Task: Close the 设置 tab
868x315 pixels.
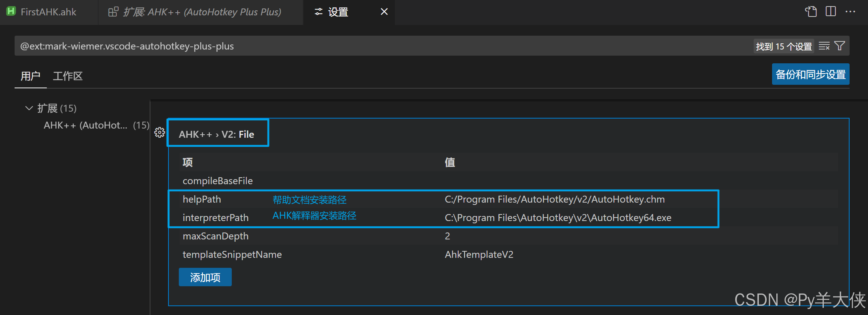Action: pos(384,12)
